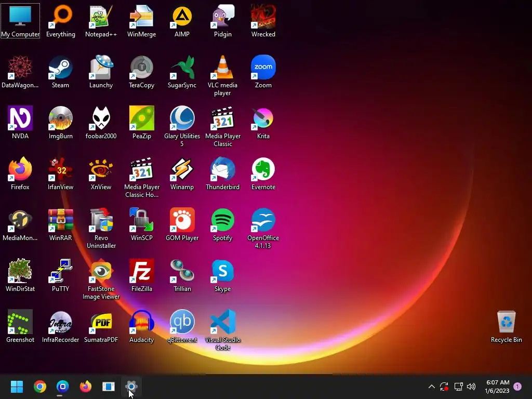The width and height of the screenshot is (532, 399).
Task: Click the XnView eye icon
Action: click(101, 169)
